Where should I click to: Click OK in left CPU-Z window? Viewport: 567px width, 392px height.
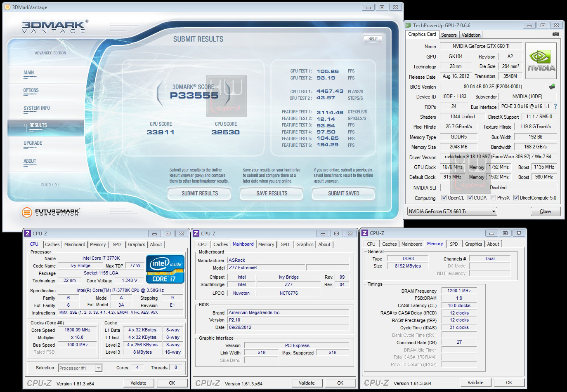[172, 383]
